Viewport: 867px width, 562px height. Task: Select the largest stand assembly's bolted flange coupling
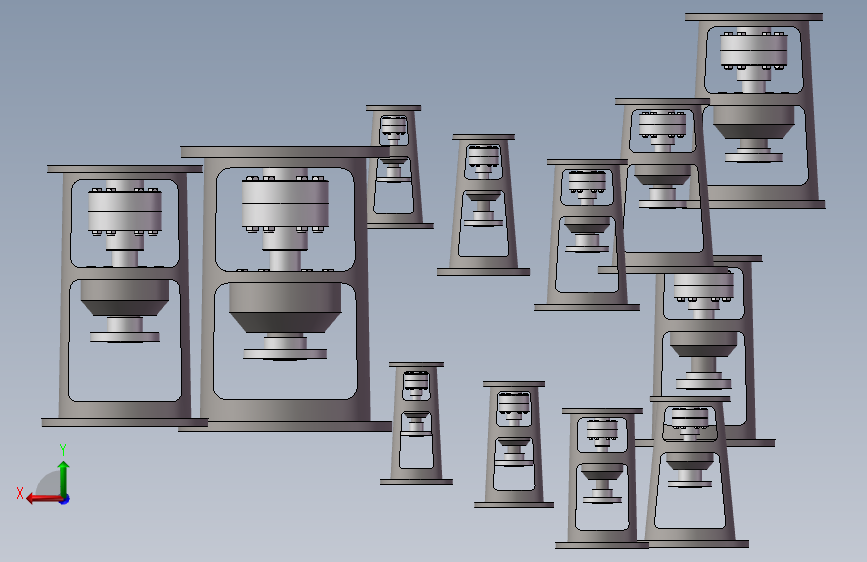(x=285, y=204)
